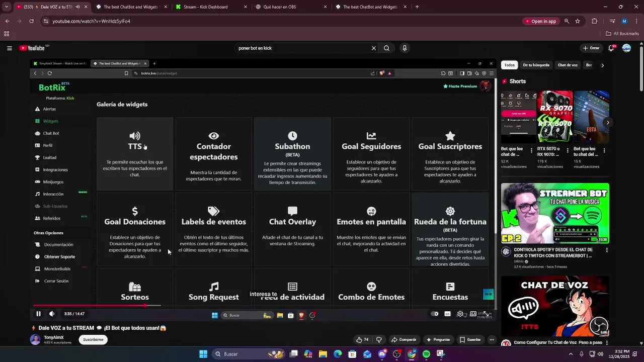
Task: Start voice search microphone
Action: [405, 48]
